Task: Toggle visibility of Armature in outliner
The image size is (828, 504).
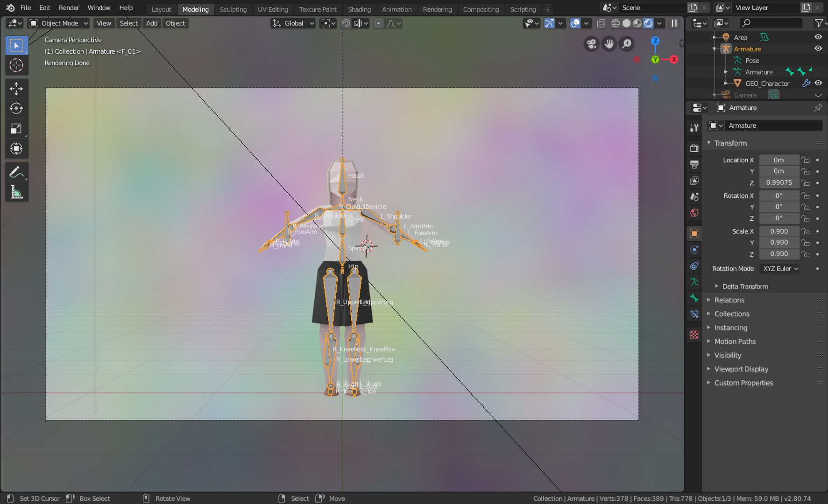Action: pyautogui.click(x=818, y=49)
